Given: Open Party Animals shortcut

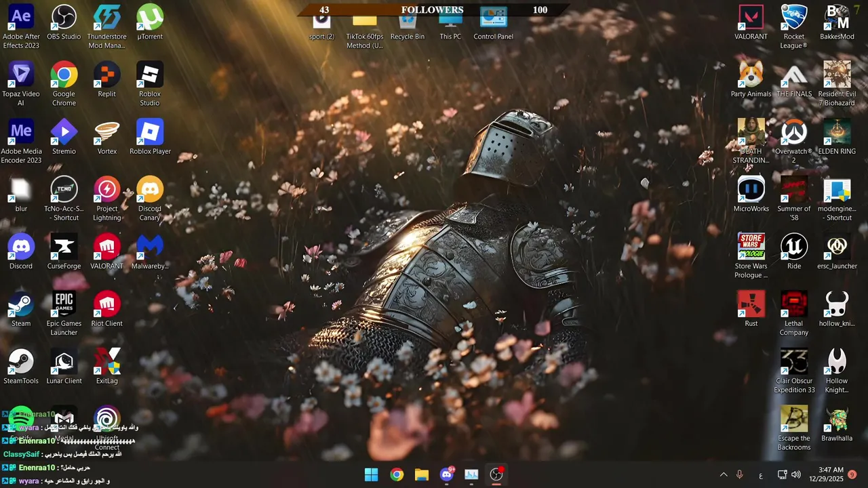Looking at the screenshot, I should coord(751,81).
